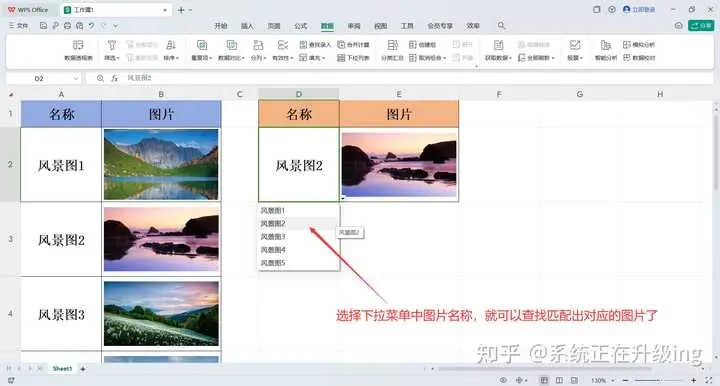Click the login account button
Viewport: 720px width, 386px height.
pos(639,9)
